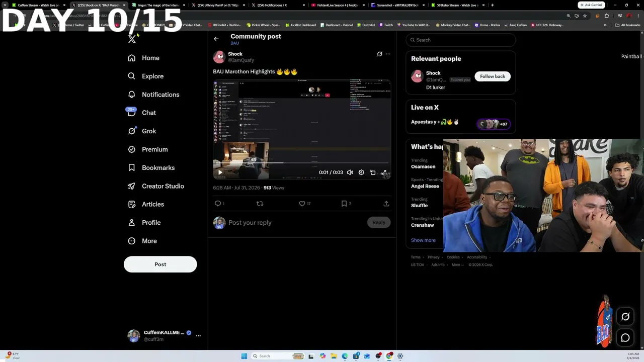Viewport: 644px width, 362px height.
Task: Click the back arrow beside Community post
Action: pyautogui.click(x=216, y=39)
